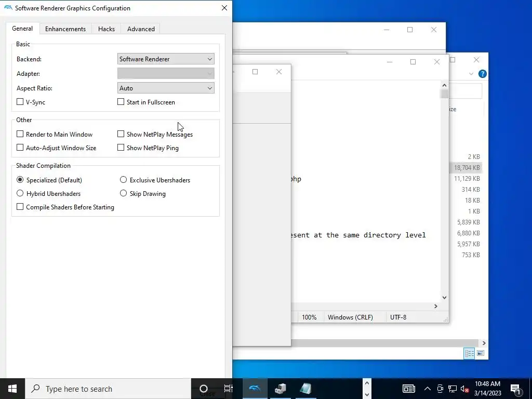Click the taskbar toolbar up arrow
Image resolution: width=532 pixels, height=399 pixels.
click(x=367, y=383)
